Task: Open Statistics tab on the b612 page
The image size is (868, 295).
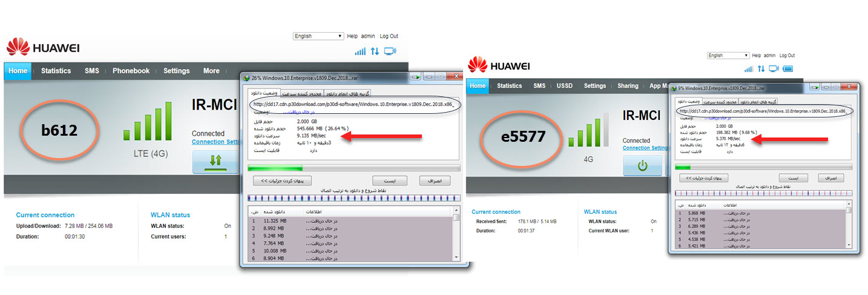Action: coord(56,71)
